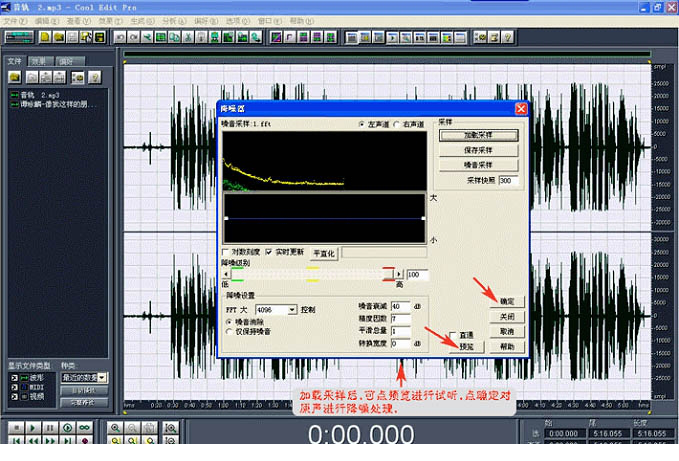Click the slider right arrow at 高

click(399, 274)
